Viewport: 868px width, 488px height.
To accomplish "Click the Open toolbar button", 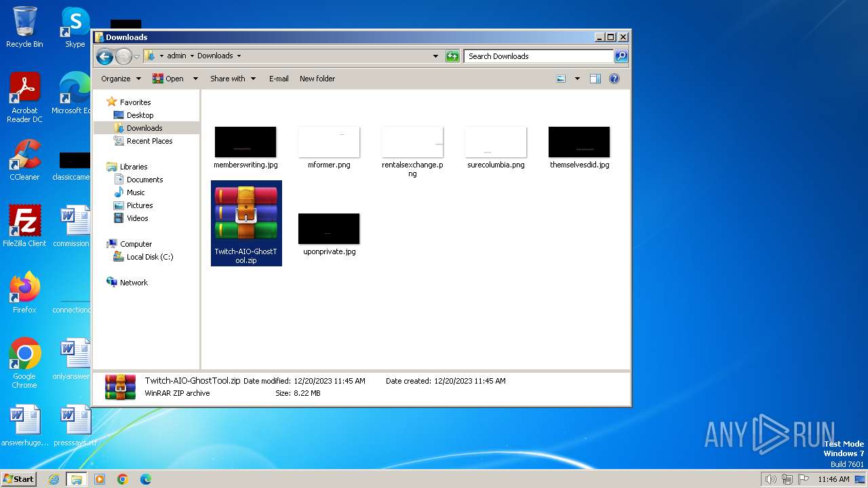I will click(x=168, y=79).
